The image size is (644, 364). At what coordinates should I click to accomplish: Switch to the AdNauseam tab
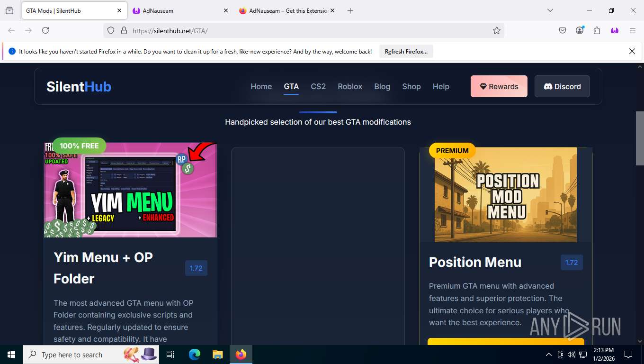180,10
